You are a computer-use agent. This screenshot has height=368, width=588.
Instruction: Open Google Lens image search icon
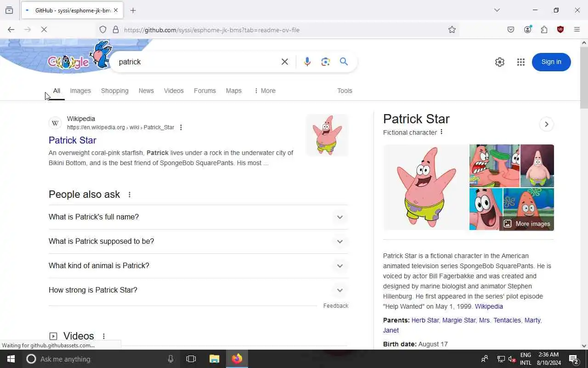tap(326, 62)
